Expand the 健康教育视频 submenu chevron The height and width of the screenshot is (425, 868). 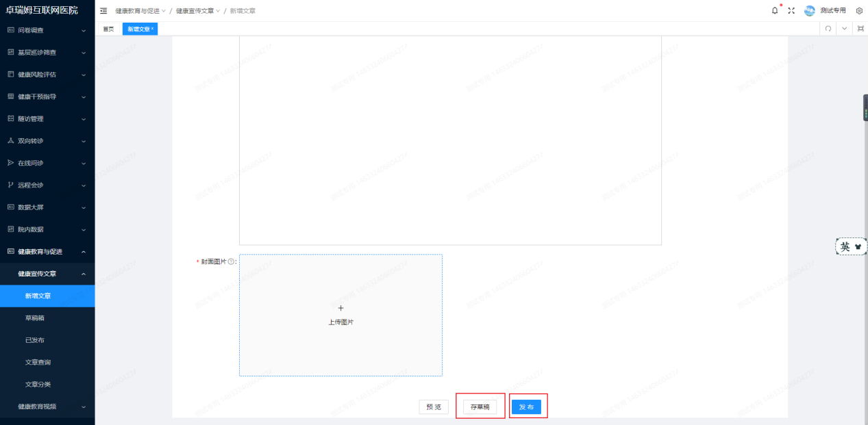coord(84,407)
